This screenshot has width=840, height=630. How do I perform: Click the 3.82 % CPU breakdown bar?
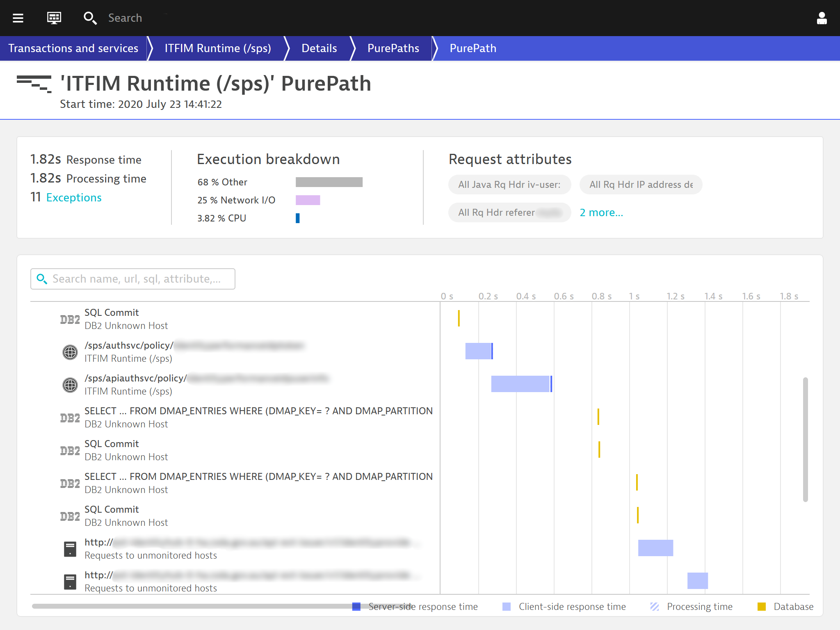pos(298,218)
